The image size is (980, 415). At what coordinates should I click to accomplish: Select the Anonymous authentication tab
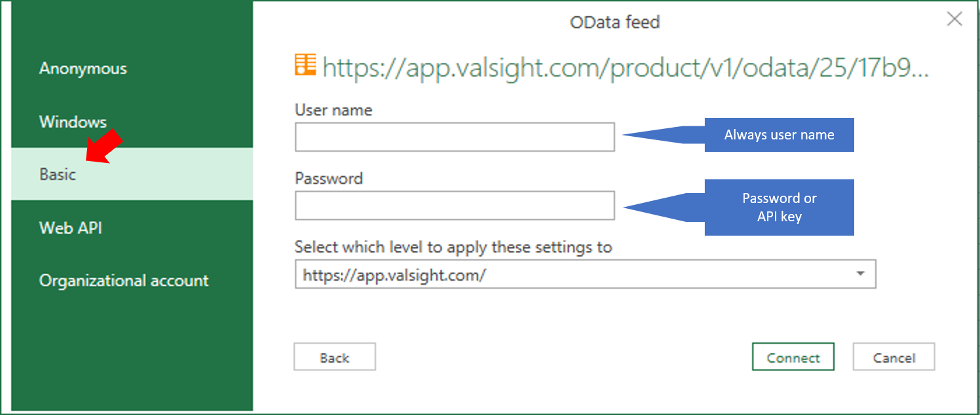coord(83,69)
